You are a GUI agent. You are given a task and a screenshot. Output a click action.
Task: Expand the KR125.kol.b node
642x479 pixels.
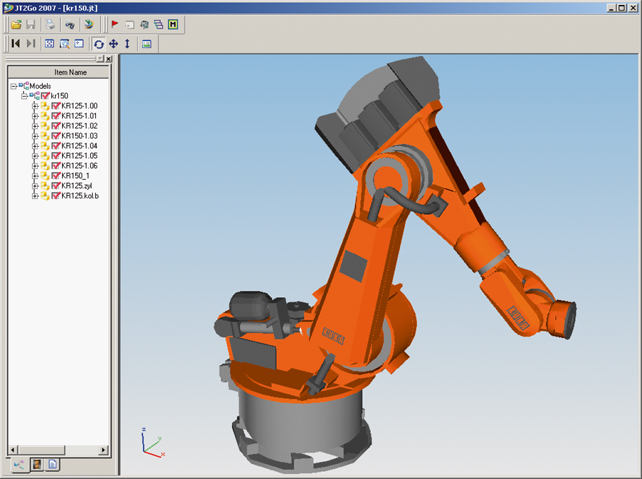35,196
